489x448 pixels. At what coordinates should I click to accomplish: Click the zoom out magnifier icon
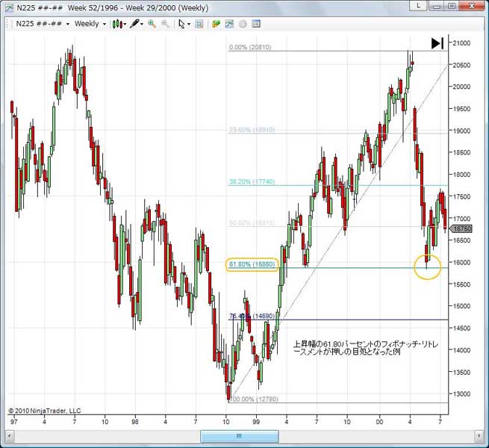click(165, 24)
